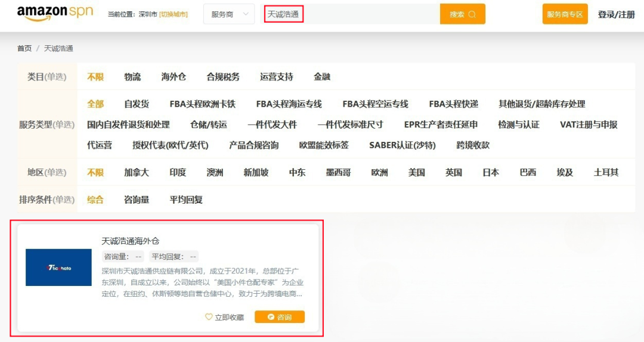Expand the 服务商 dropdown next to the search box
The image size is (644, 342).
[x=229, y=14]
